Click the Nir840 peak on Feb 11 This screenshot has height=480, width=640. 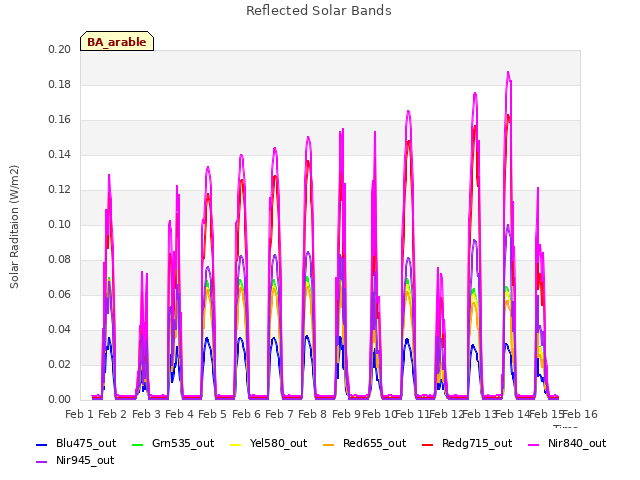pyautogui.click(x=408, y=111)
